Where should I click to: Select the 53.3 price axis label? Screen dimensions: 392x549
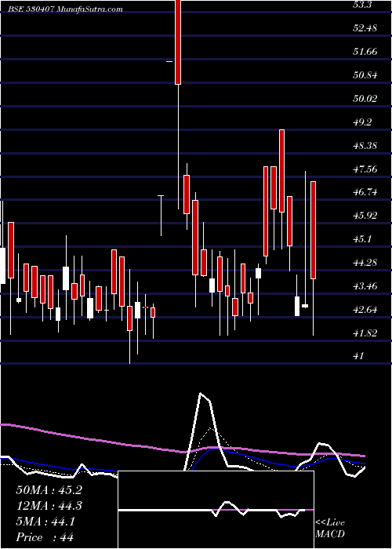pos(364,5)
